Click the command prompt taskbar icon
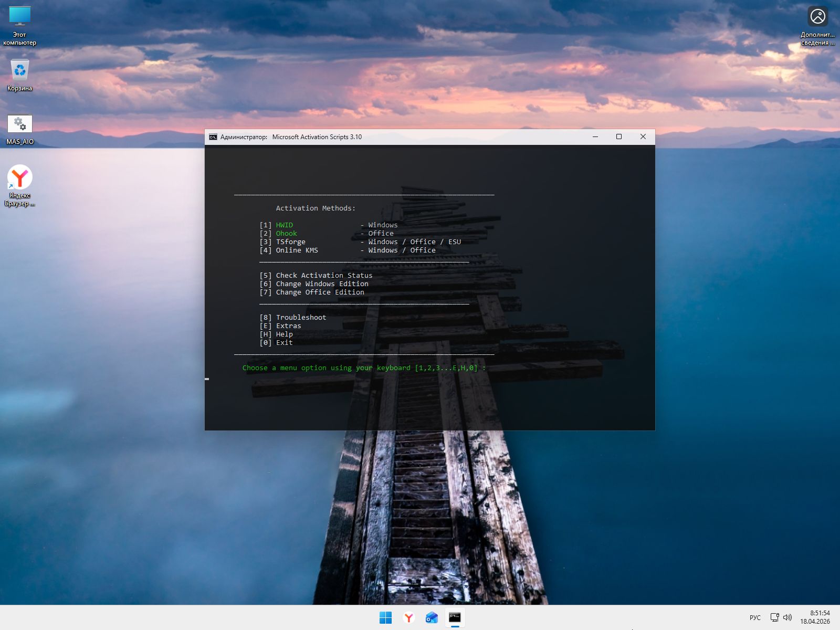 [x=455, y=618]
